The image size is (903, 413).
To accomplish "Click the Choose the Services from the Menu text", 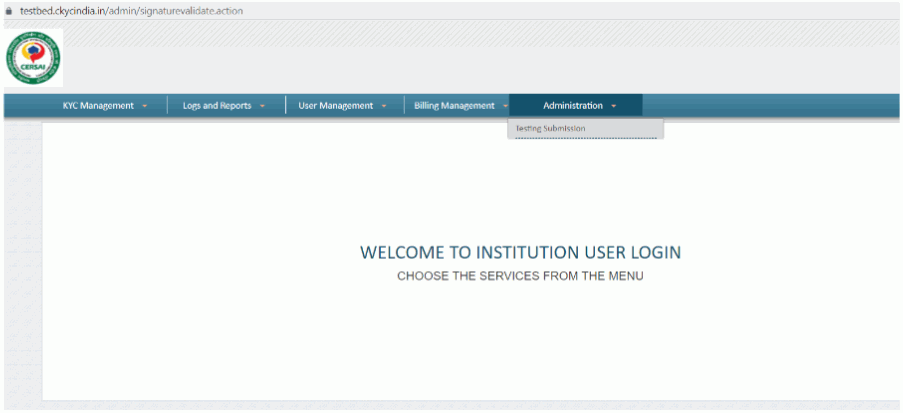I will coord(520,276).
